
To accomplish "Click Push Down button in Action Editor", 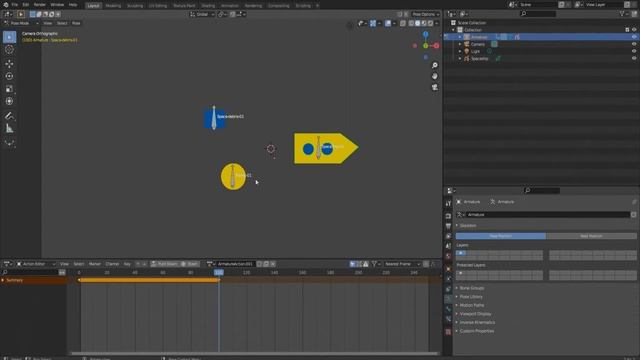I will point(164,264).
